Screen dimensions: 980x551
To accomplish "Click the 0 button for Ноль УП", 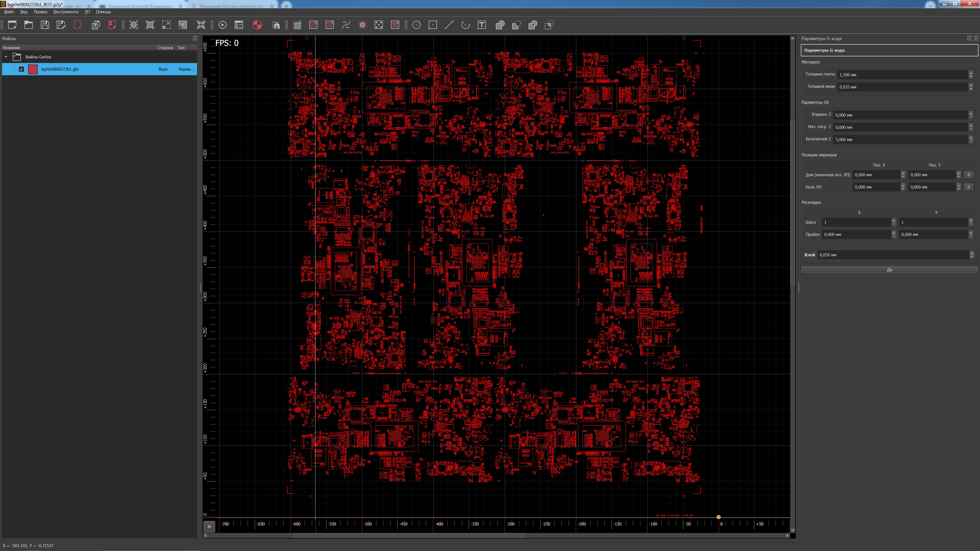I will pyautogui.click(x=969, y=187).
